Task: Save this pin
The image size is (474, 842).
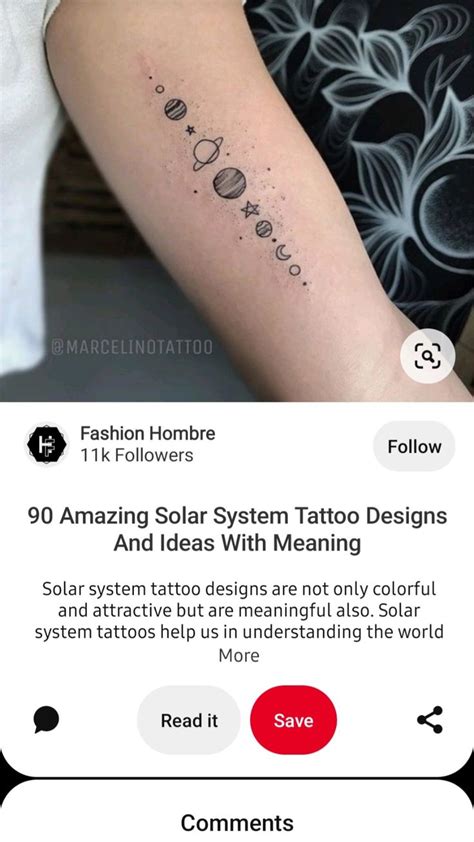Action: (x=293, y=720)
